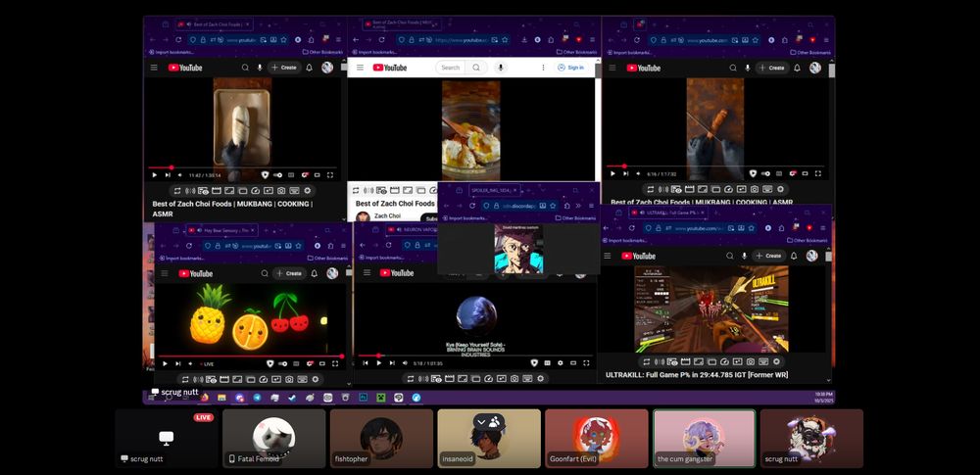Screen dimensions: 980x475
Task: Open Firefox from the shared screen taskbar
Action: point(205,398)
